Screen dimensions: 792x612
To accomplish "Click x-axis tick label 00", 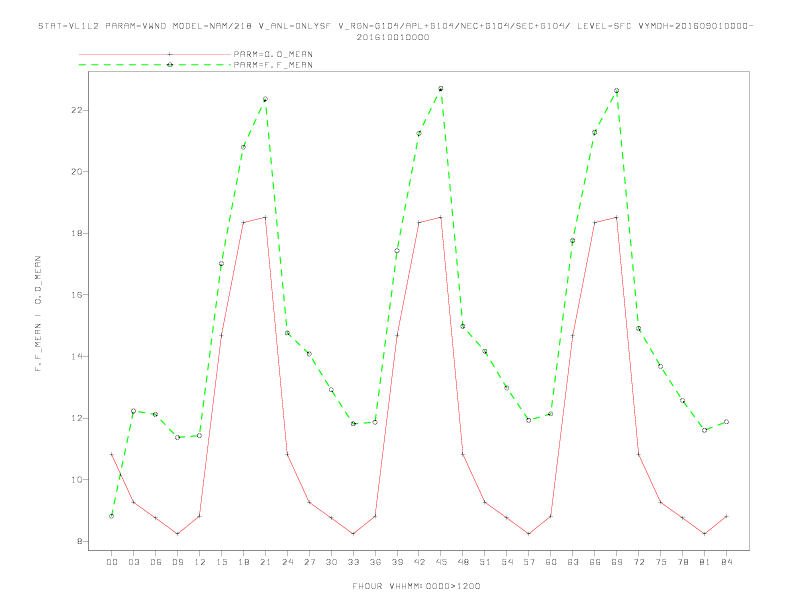I will pyautogui.click(x=112, y=562).
